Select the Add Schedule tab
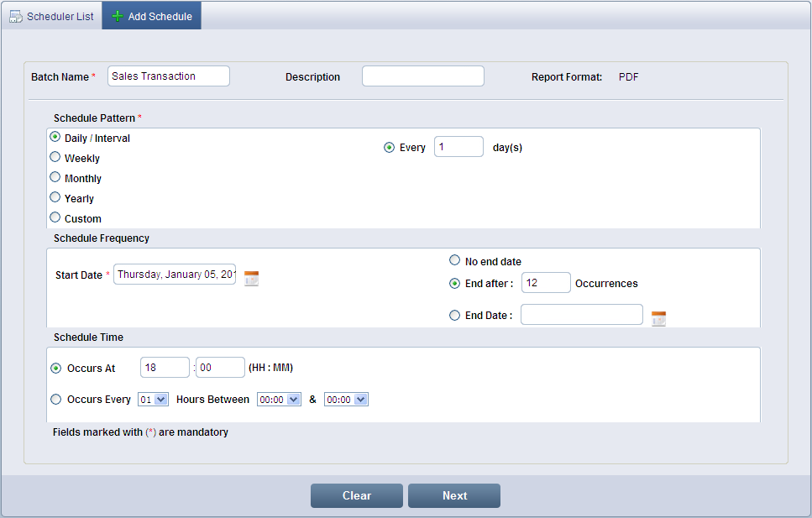The image size is (812, 518). 151,16
